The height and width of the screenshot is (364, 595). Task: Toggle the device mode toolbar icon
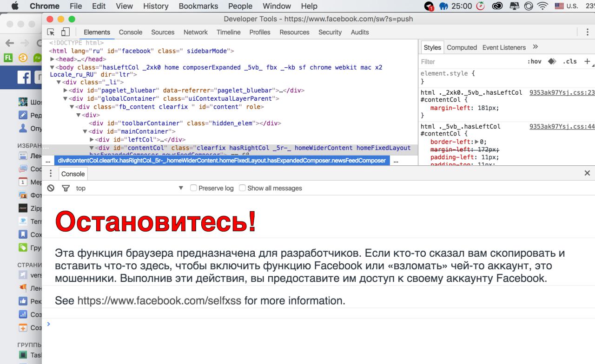click(66, 32)
